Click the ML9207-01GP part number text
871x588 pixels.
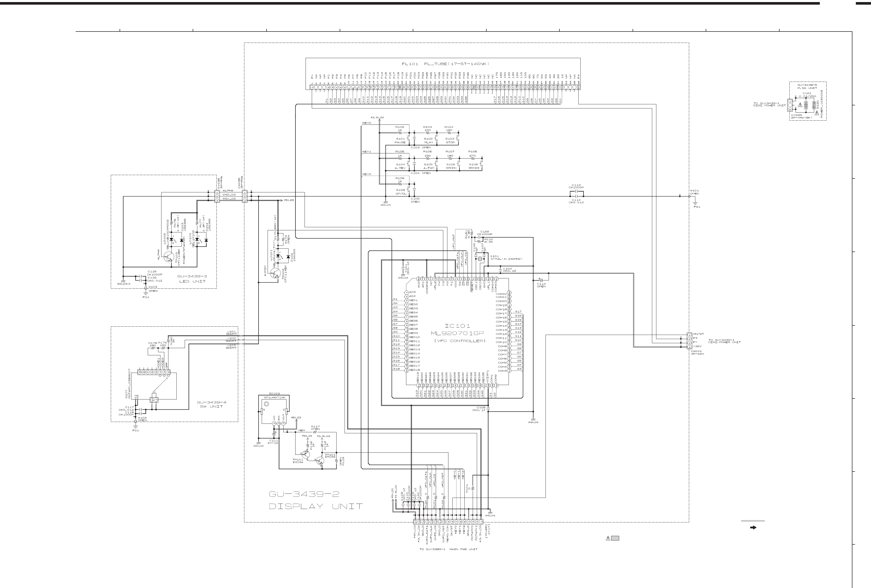457,333
